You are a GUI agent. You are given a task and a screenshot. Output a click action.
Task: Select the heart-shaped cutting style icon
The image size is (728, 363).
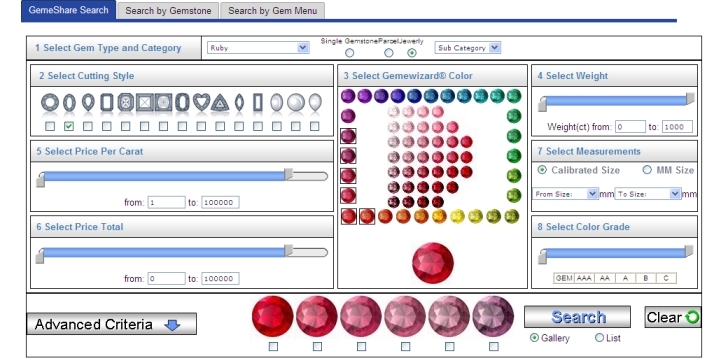click(x=201, y=102)
